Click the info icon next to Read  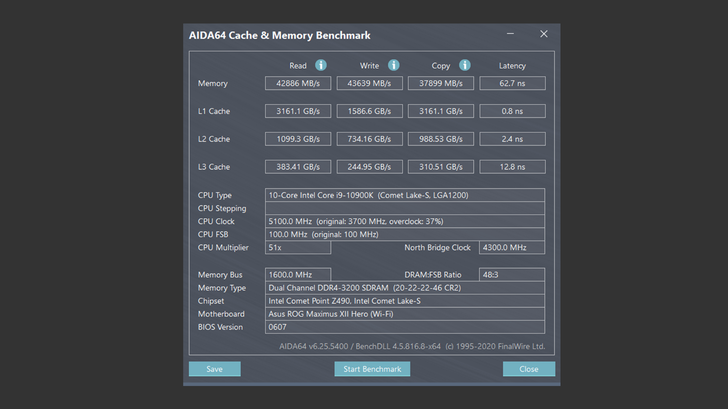(321, 66)
